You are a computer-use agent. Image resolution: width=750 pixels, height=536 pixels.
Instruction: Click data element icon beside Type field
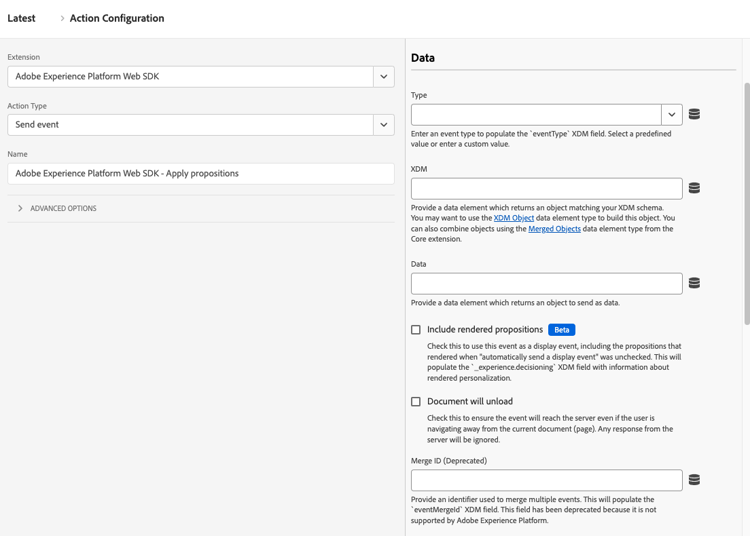tap(694, 115)
